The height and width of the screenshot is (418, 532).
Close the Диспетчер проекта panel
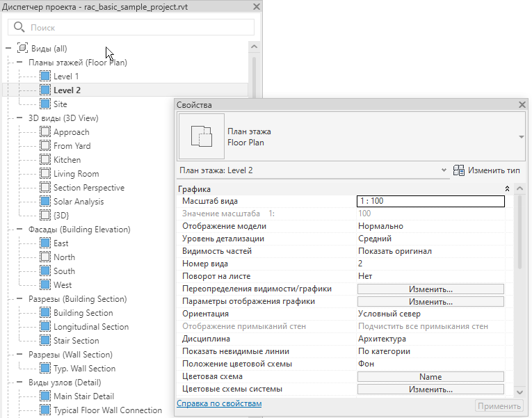point(257,7)
